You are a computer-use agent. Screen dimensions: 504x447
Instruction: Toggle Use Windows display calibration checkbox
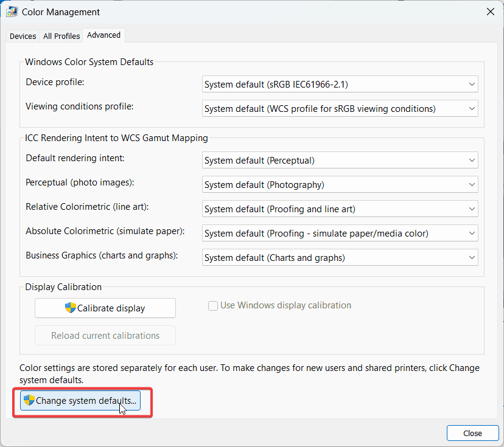(213, 306)
